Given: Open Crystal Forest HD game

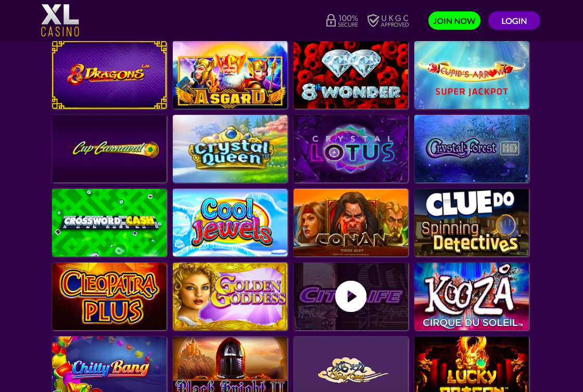Looking at the screenshot, I should (x=472, y=149).
